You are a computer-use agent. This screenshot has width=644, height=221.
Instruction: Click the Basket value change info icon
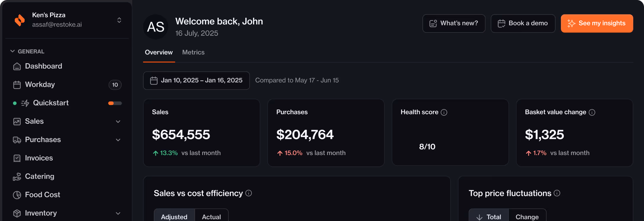click(x=592, y=112)
